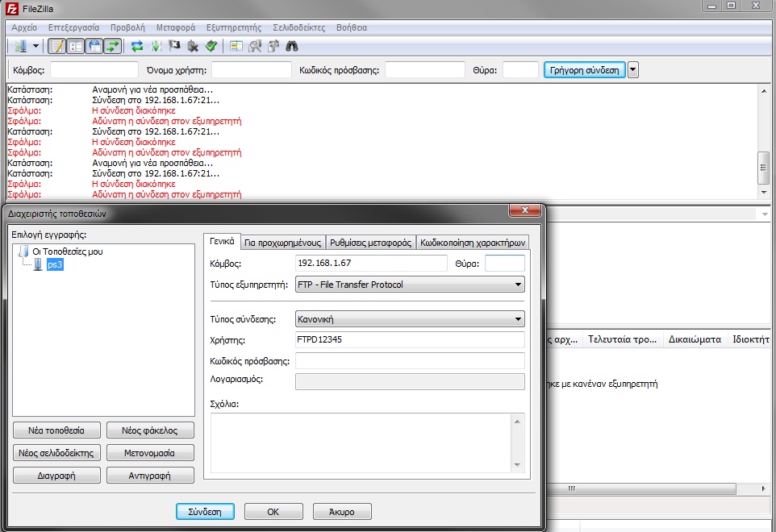The width and height of the screenshot is (776, 532).
Task: Open the Τύπος σύνδεσης dropdown
Action: tap(410, 319)
